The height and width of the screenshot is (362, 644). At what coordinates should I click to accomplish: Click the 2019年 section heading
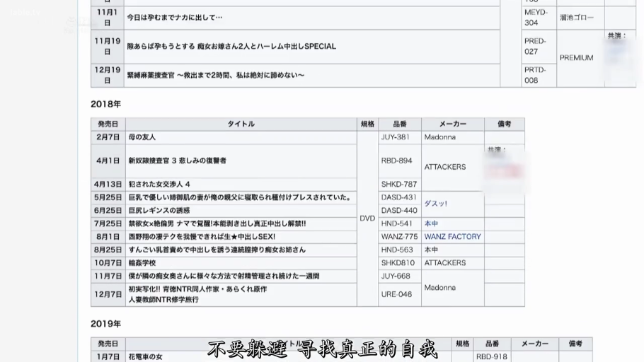pos(105,324)
